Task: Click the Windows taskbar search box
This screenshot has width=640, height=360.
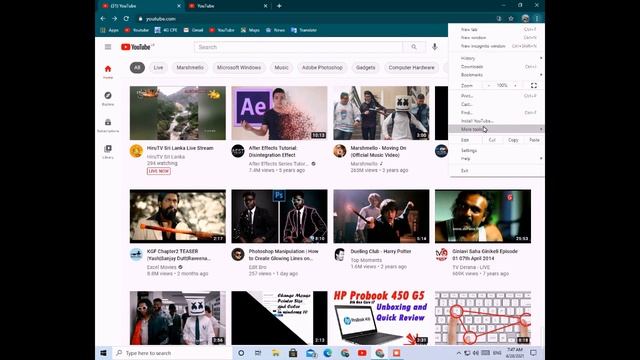Action: tap(171, 353)
